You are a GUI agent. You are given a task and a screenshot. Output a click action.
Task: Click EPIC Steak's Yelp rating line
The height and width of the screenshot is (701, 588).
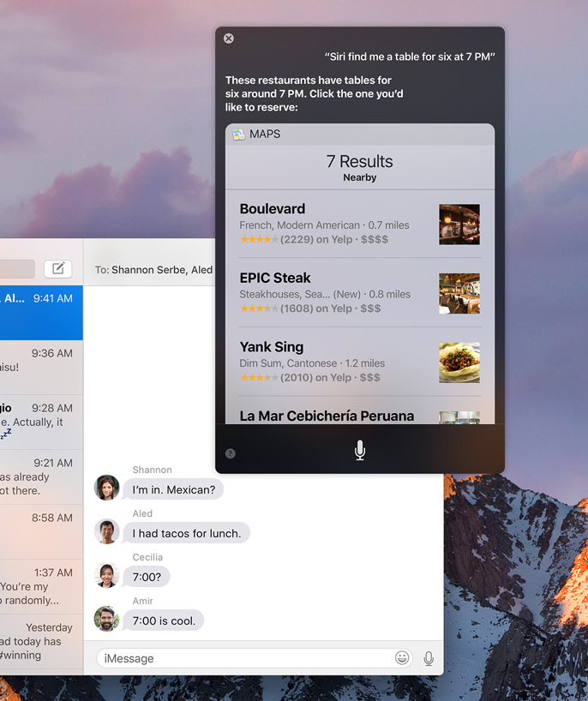(x=310, y=309)
